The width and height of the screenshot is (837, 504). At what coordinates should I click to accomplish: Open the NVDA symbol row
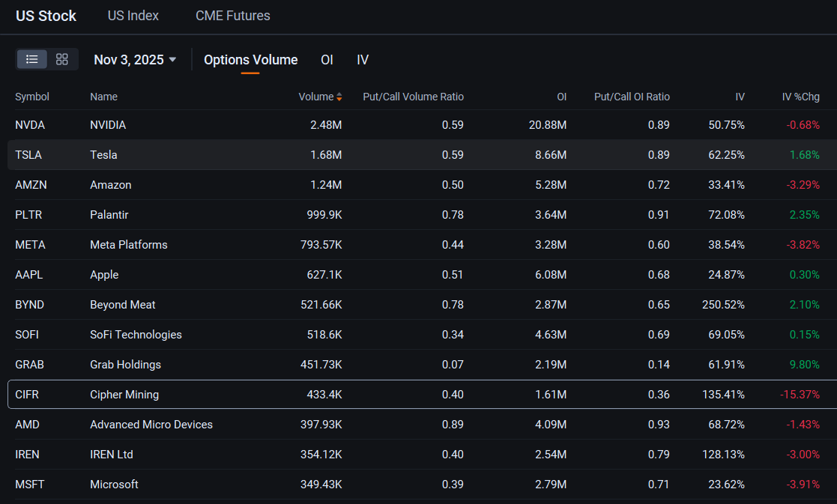coord(422,125)
